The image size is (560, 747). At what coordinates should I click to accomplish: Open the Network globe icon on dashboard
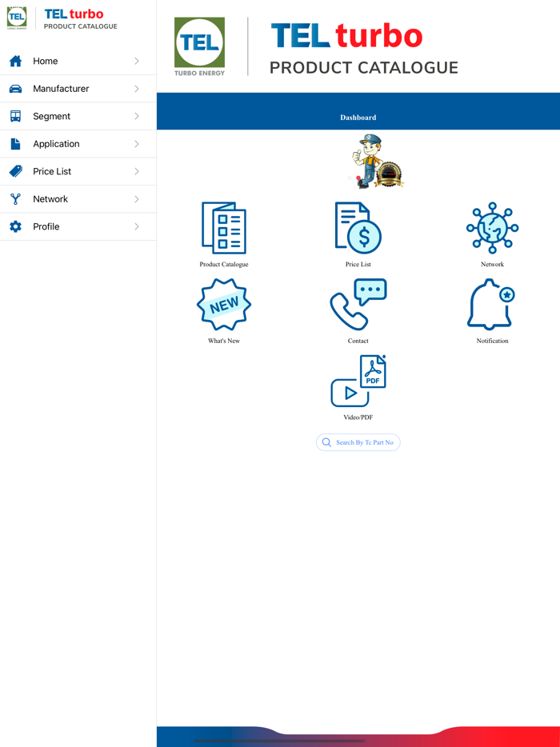click(492, 228)
